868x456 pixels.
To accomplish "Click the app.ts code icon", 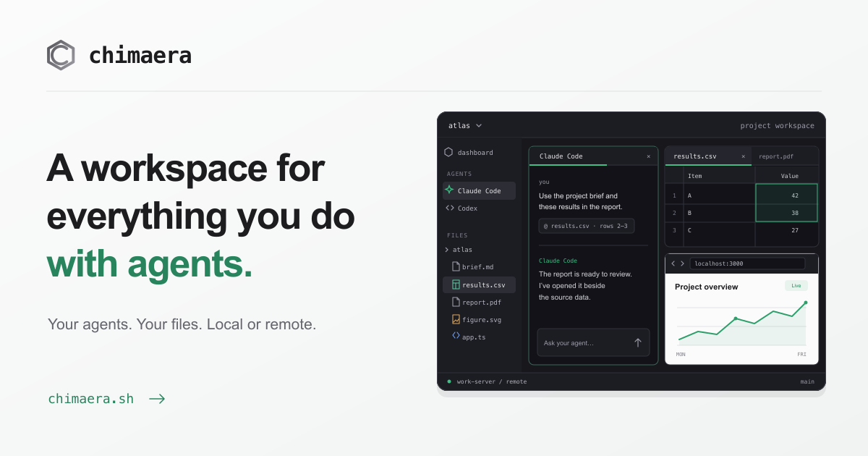I will (456, 336).
